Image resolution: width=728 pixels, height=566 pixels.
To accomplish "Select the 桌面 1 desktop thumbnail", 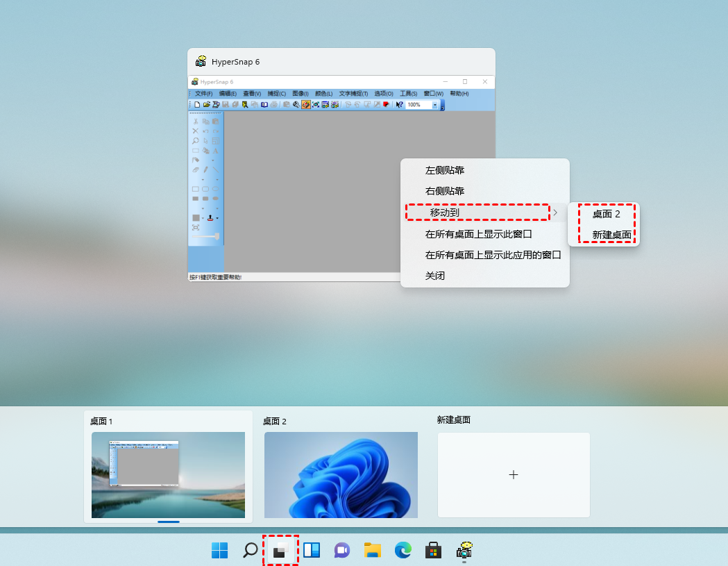I will coord(168,474).
